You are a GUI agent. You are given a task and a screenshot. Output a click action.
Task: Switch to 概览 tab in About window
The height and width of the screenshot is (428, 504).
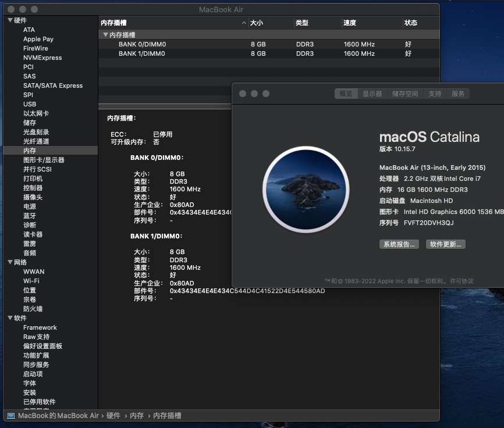coord(346,94)
